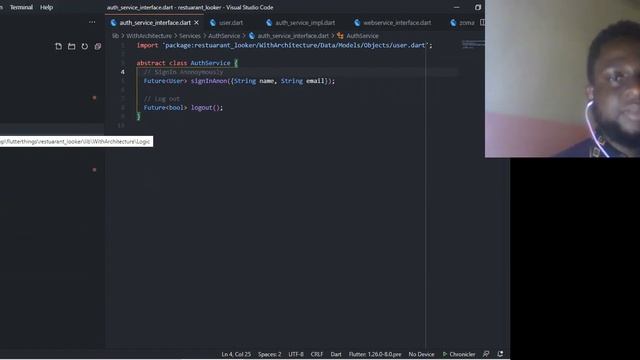This screenshot has width=640, height=360.
Task: Open WithArchitecture breadcrumb dropdown
Action: [149, 36]
